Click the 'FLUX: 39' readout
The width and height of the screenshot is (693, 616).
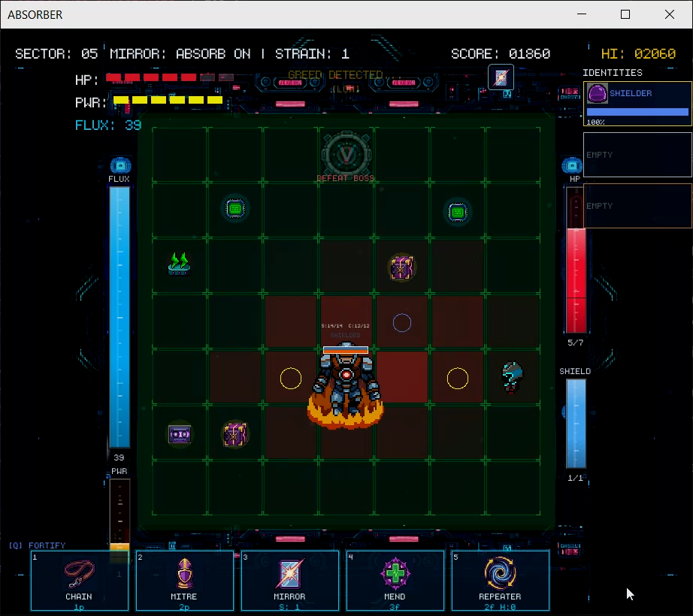coord(108,125)
